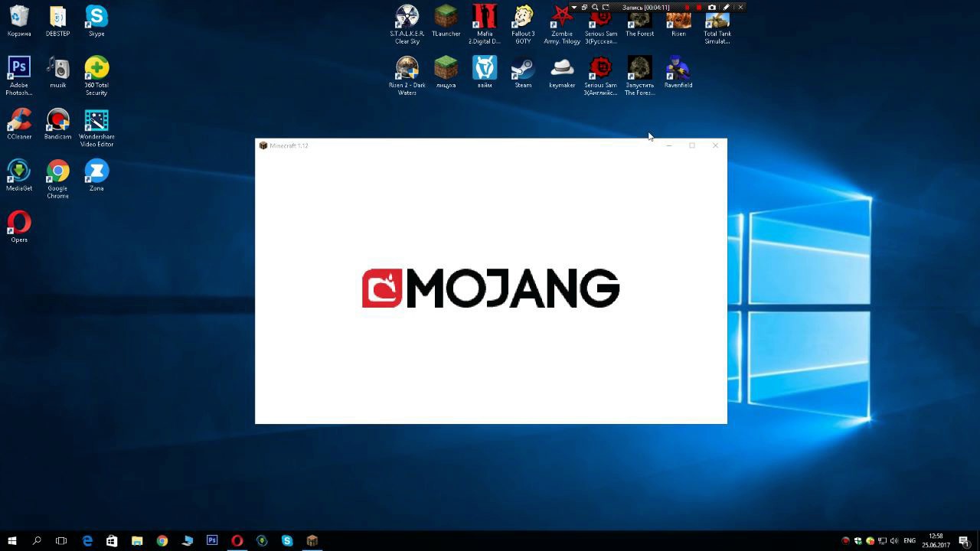Open taskbar Search magnifier
This screenshot has width=980, height=551.
coord(36,541)
